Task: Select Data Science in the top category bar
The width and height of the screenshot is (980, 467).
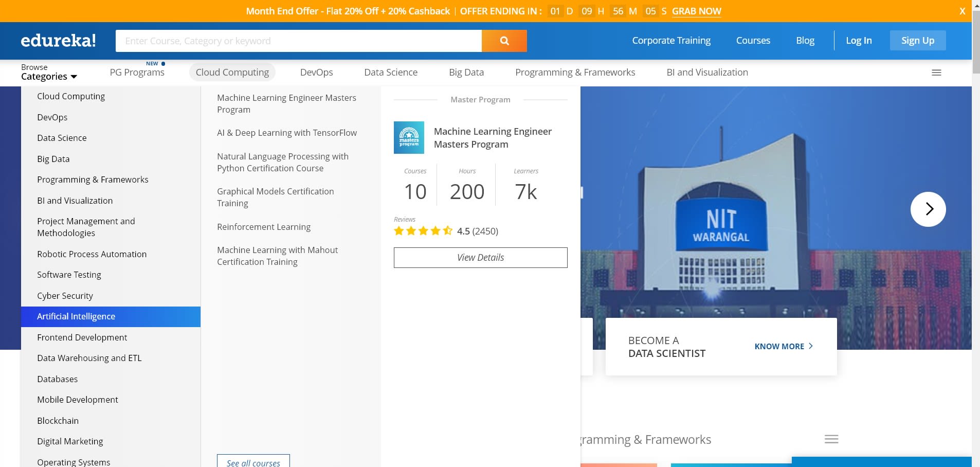Action: point(391,73)
